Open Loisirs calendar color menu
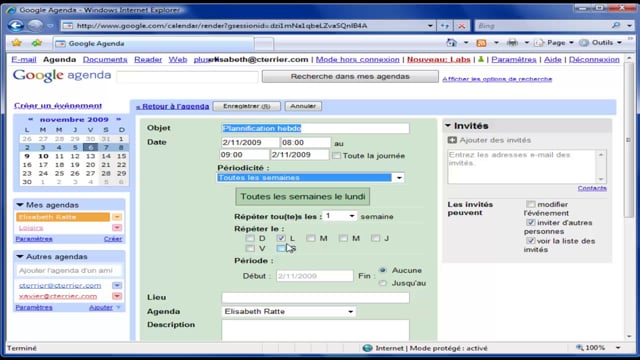Screen dimensions: 640x360 point(117,227)
